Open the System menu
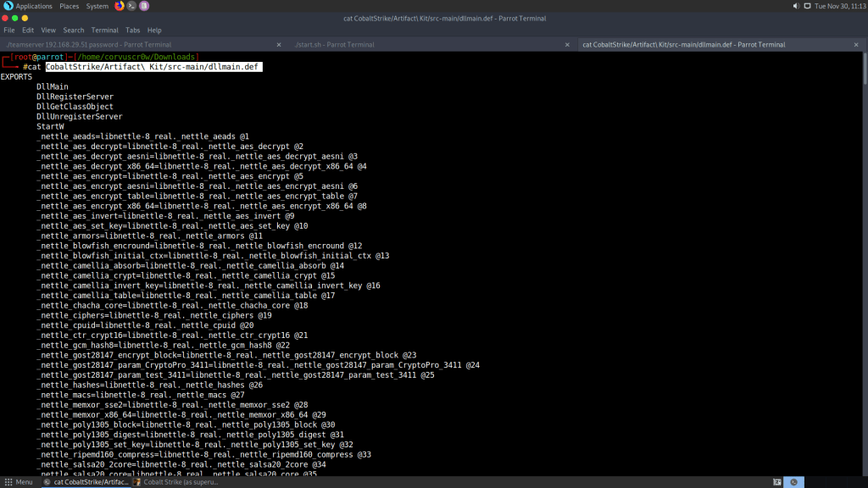The height and width of the screenshot is (488, 868). (x=97, y=6)
